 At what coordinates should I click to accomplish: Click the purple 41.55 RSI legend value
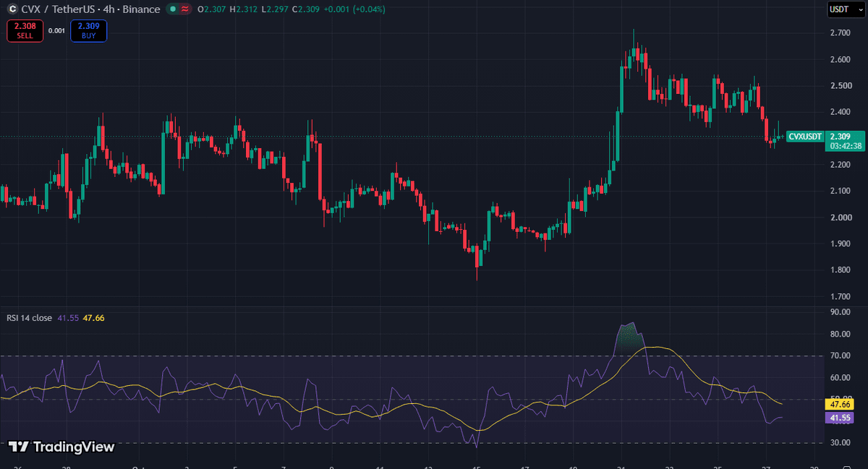coord(68,317)
